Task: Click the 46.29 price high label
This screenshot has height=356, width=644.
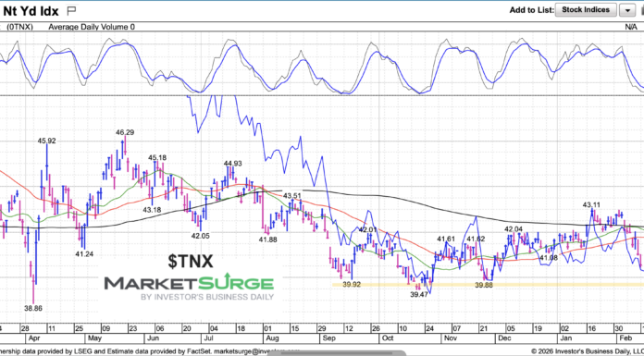Action: click(x=125, y=132)
